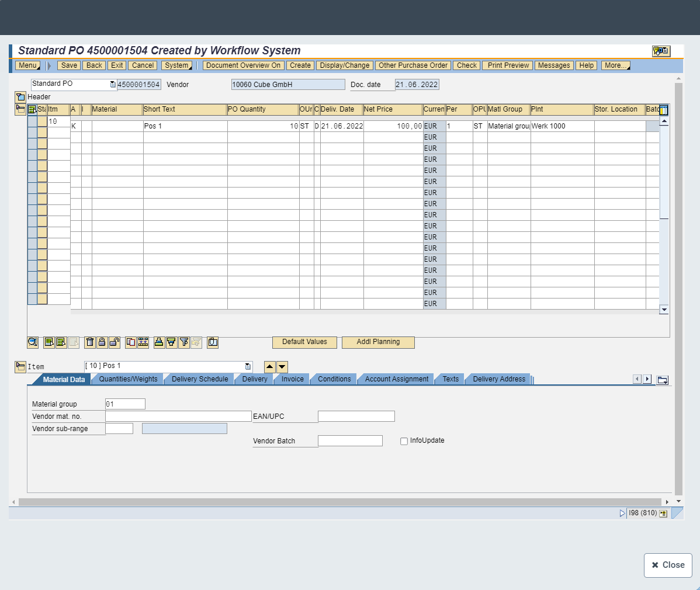Image resolution: width=700 pixels, height=590 pixels.
Task: Click the unlock item open padlock icon
Action: pyautogui.click(x=114, y=342)
